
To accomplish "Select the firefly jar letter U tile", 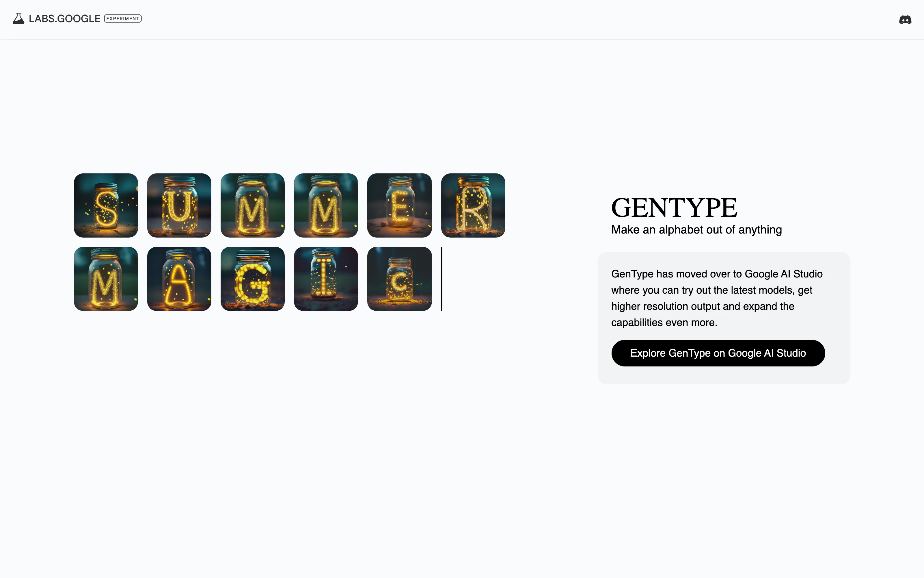I will click(x=179, y=205).
